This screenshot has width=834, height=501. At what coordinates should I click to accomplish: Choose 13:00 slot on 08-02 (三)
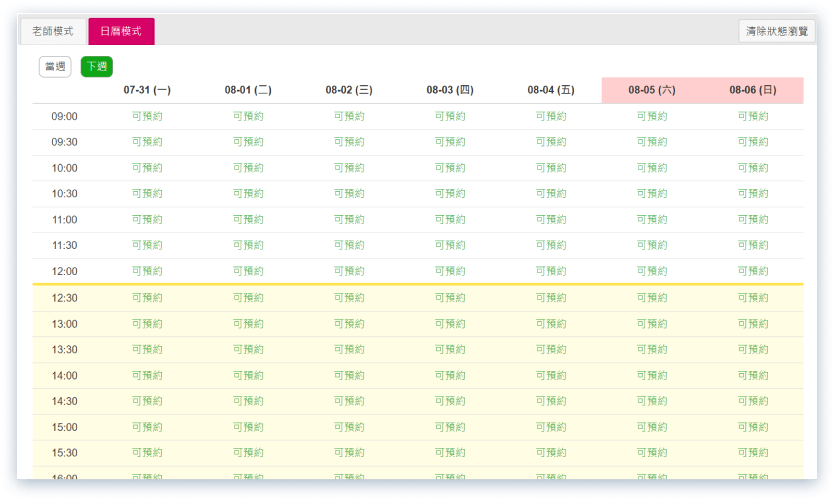349,324
